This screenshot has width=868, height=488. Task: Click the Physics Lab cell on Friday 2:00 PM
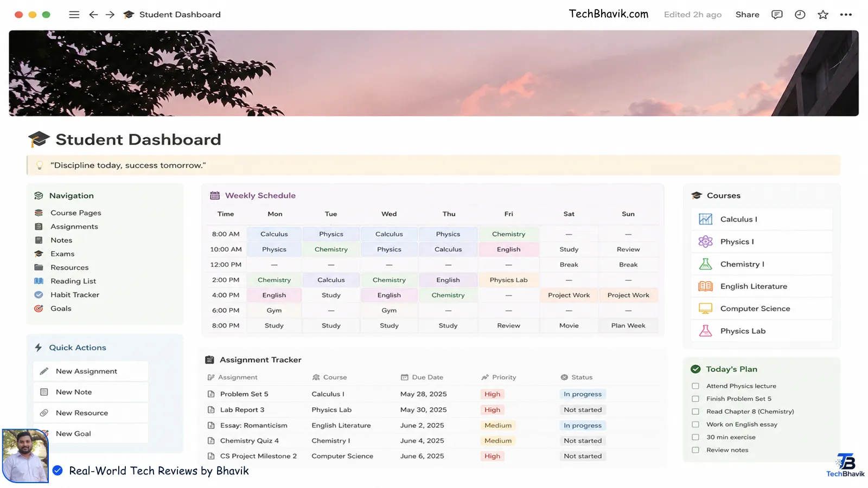pos(508,280)
